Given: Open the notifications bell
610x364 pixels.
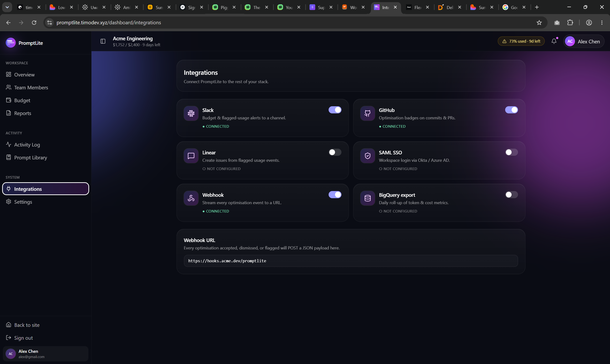Looking at the screenshot, I should tap(554, 41).
